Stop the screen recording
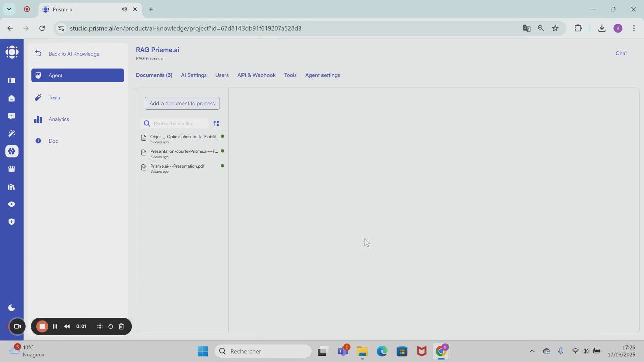Screen dimensions: 644x362 click(42, 326)
